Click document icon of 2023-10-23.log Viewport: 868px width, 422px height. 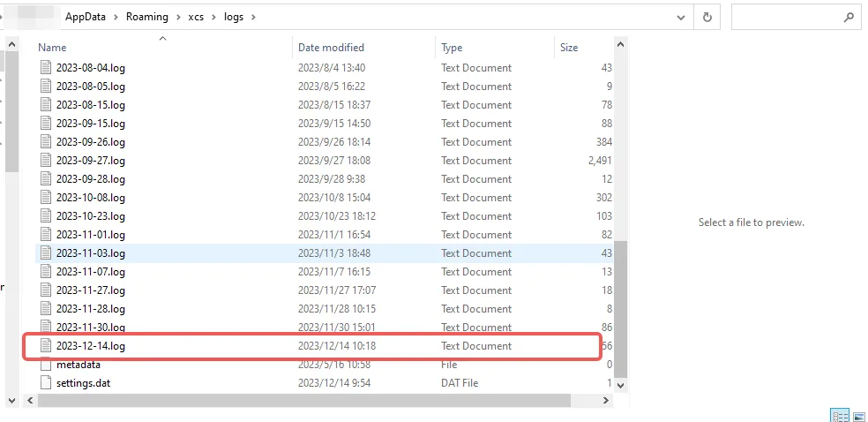(45, 216)
